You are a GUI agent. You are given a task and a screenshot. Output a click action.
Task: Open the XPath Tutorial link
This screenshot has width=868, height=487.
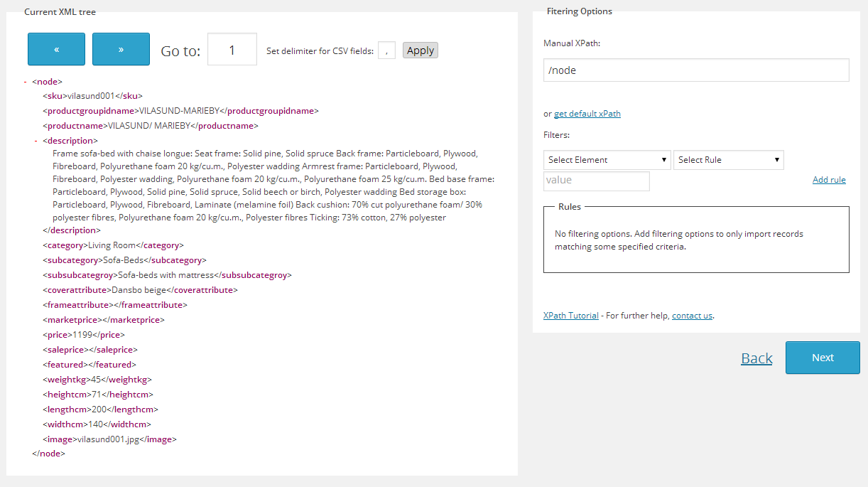pos(570,316)
